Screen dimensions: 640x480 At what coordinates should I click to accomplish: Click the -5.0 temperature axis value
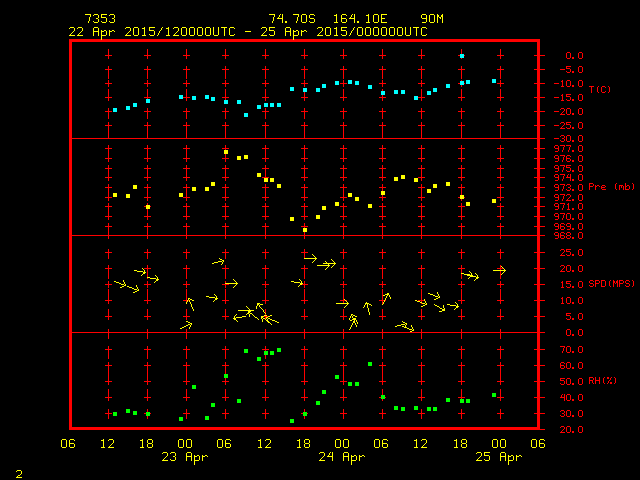570,70
